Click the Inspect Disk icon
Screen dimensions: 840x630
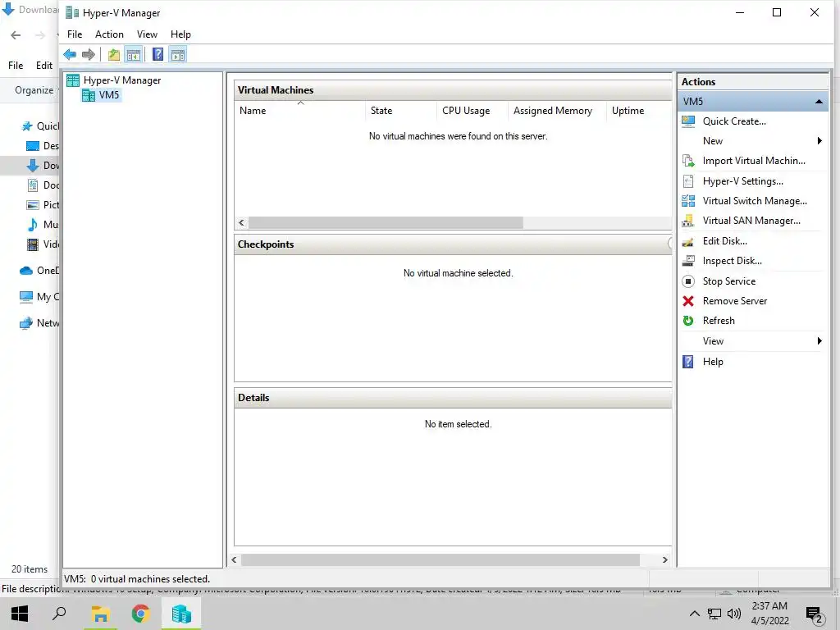click(x=688, y=261)
